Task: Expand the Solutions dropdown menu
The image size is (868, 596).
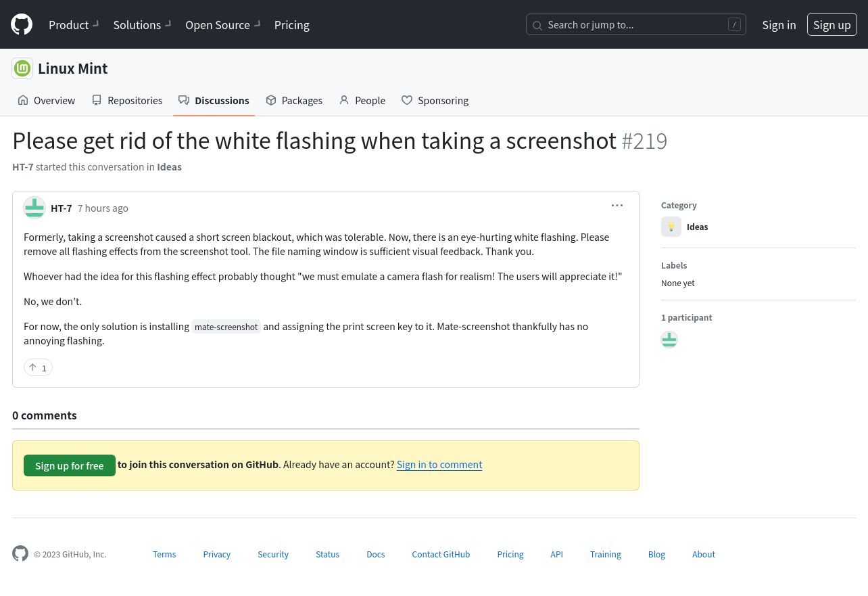Action: coord(142,24)
